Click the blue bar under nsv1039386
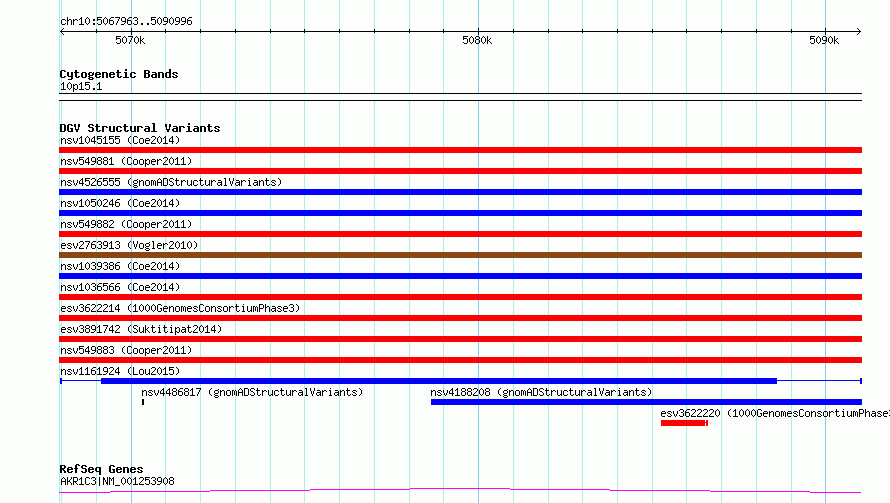The height and width of the screenshot is (503, 890). click(460, 276)
